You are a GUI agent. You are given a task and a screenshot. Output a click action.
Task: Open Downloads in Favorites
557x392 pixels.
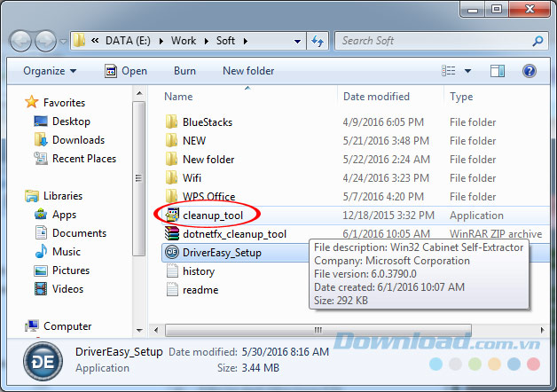tap(69, 140)
